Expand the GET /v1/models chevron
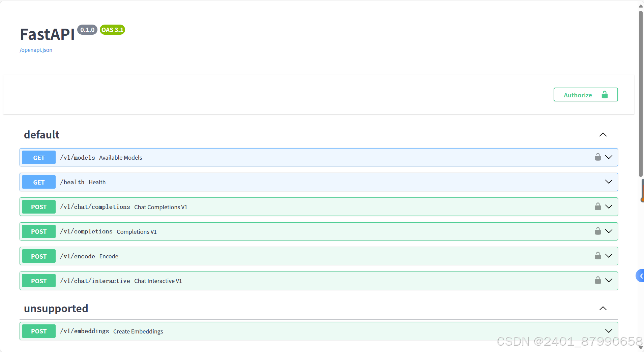This screenshot has width=644, height=352. [x=609, y=157]
